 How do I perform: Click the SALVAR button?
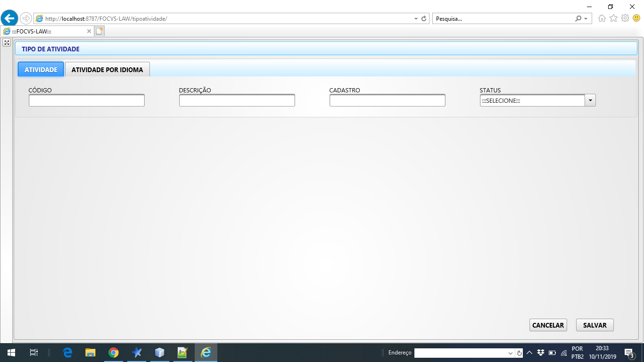[x=595, y=325]
